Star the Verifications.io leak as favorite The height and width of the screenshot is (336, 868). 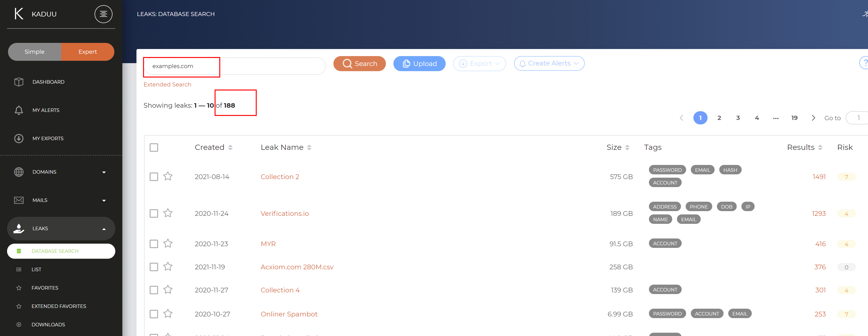point(168,213)
